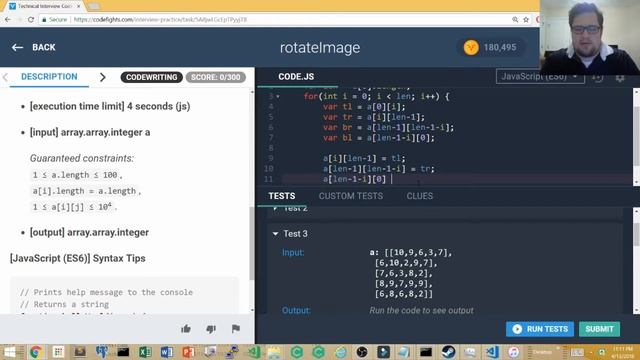640x360 pixels.
Task: Open Excel from the taskbar
Action: (145, 351)
